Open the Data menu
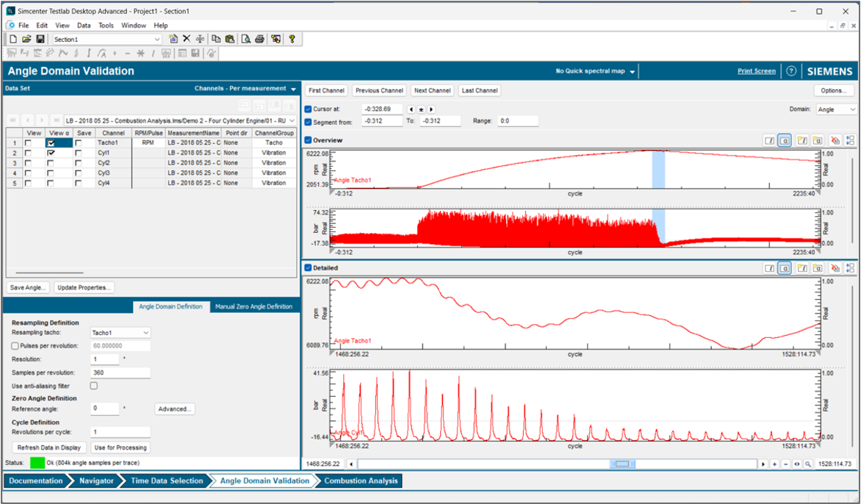Image resolution: width=861 pixels, height=504 pixels. [84, 25]
